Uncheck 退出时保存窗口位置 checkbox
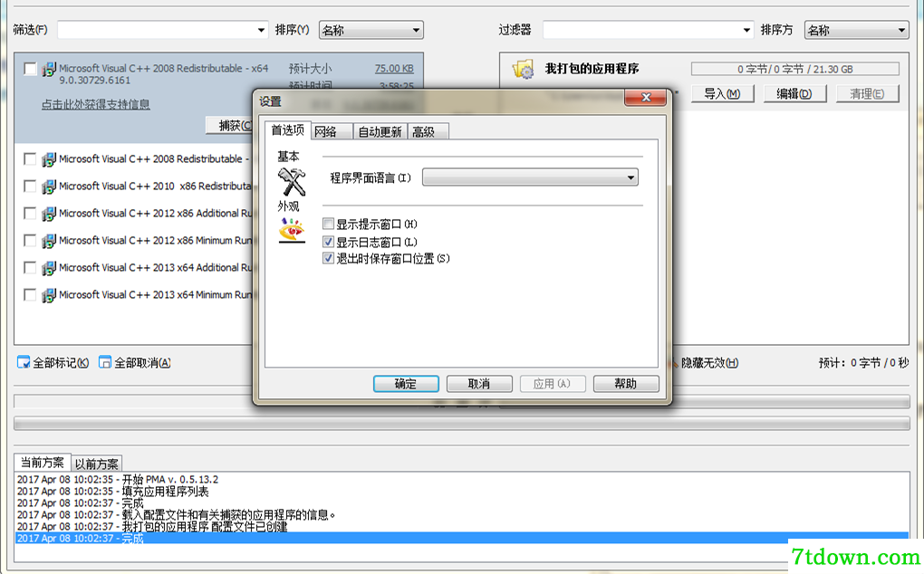The height and width of the screenshot is (574, 924). 328,258
